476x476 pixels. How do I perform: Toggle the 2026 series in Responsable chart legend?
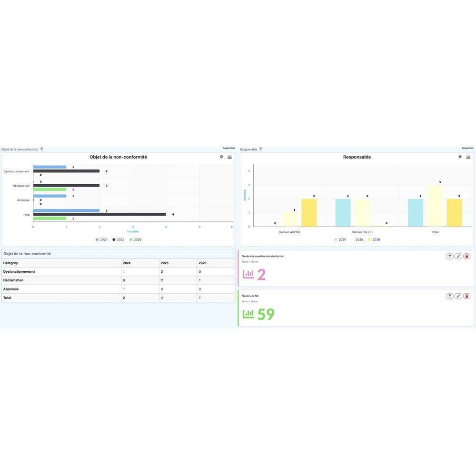[x=374, y=239]
